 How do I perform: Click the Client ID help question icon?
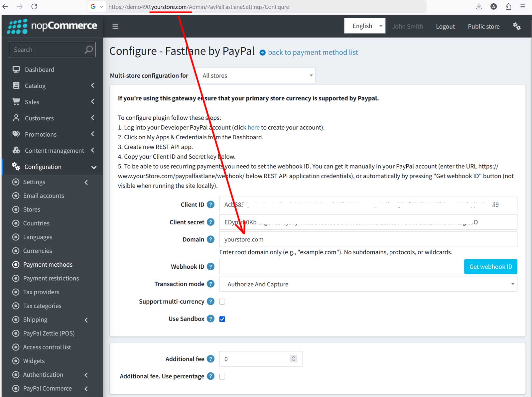(x=210, y=204)
